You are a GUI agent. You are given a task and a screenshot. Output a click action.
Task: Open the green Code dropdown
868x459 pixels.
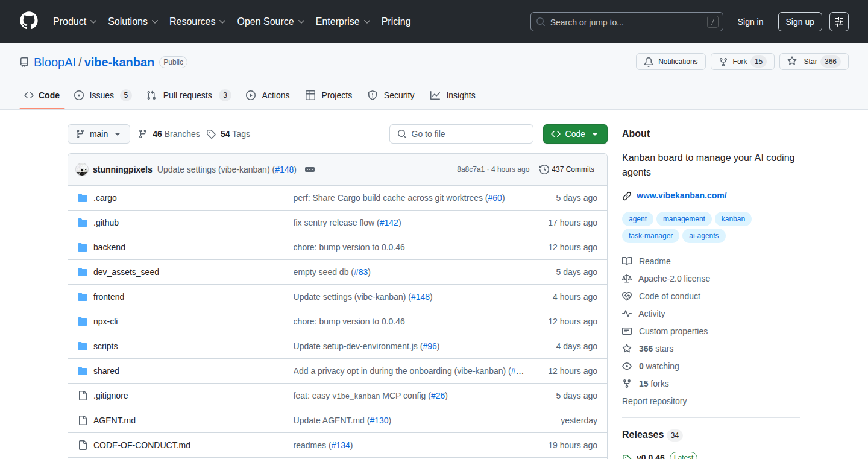pyautogui.click(x=575, y=134)
